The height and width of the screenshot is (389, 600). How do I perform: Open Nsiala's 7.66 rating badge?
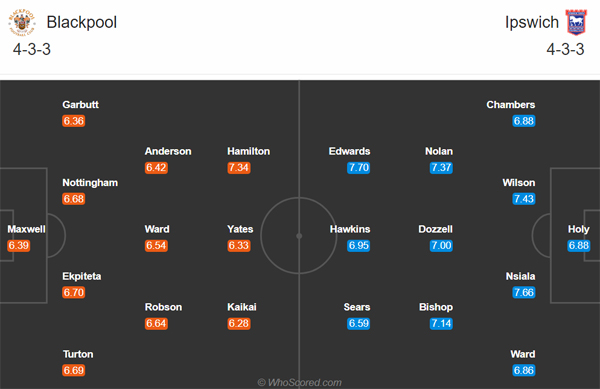(524, 293)
